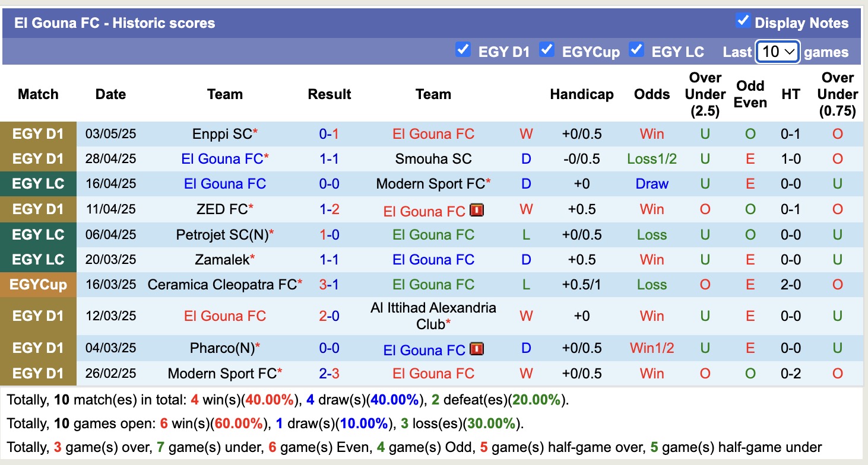Open Enppi SC team link

[222, 134]
